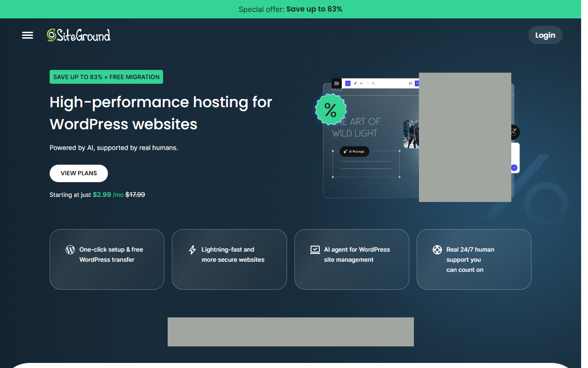Select the Lightning-fast and more secure websites card
The image size is (588, 368).
229,259
